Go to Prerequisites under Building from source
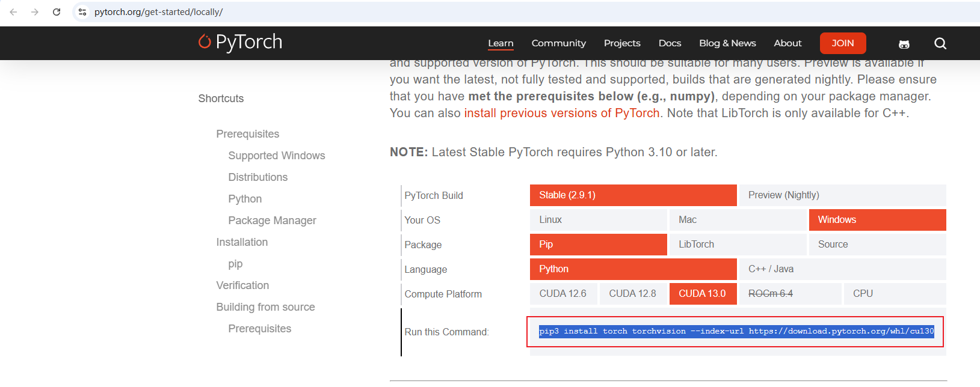This screenshot has height=387, width=980. [x=260, y=329]
